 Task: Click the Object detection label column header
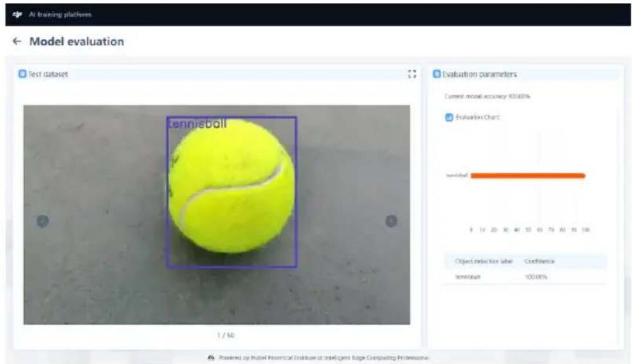483,261
